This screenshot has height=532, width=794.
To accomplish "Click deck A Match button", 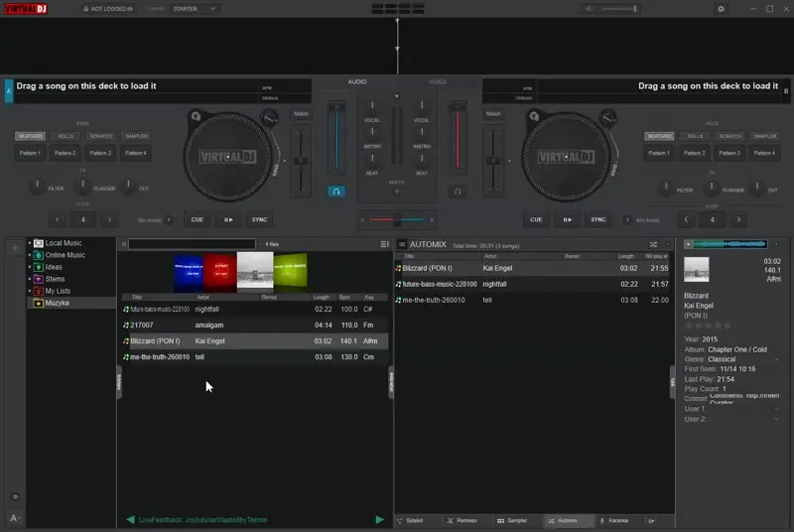I will point(301,114).
